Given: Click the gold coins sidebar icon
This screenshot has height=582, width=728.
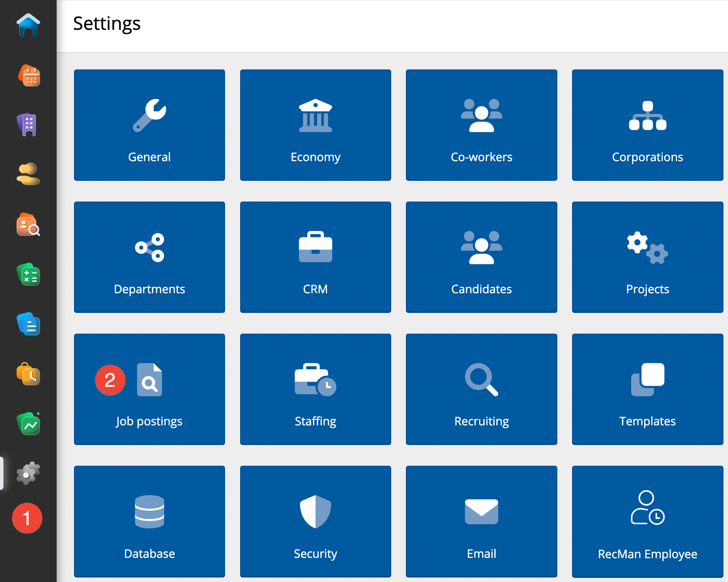Looking at the screenshot, I should 28,174.
